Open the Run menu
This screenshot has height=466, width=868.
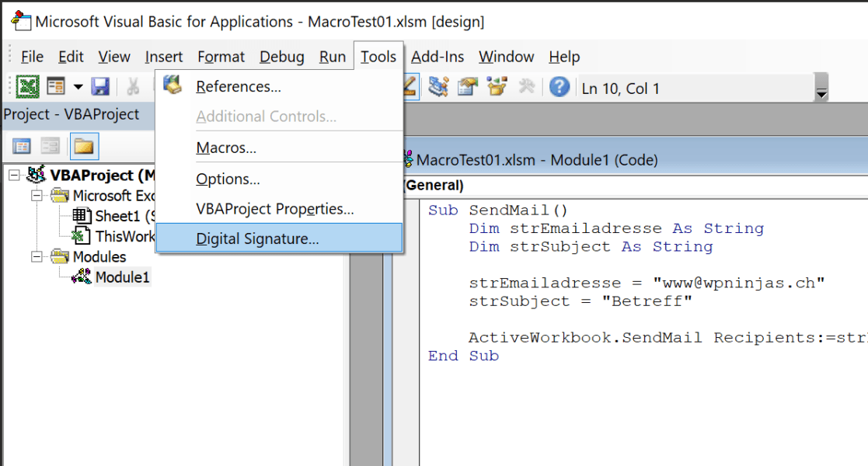pos(332,57)
